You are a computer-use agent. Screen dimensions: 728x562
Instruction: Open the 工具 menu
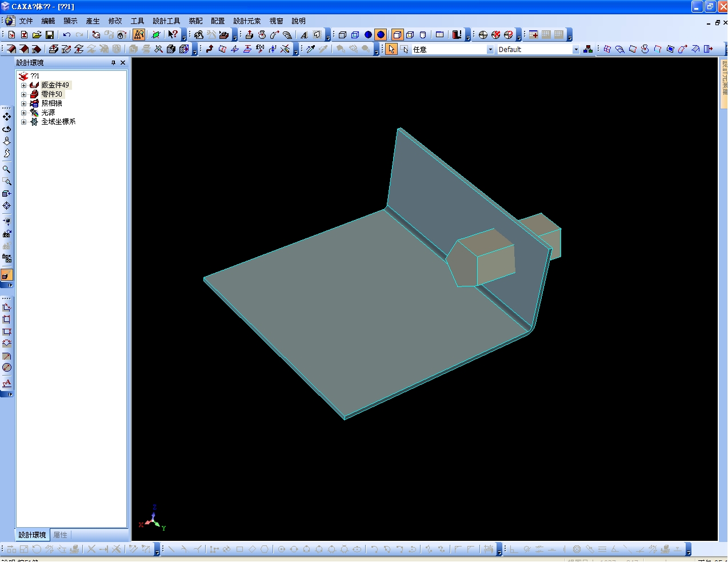[x=137, y=21]
